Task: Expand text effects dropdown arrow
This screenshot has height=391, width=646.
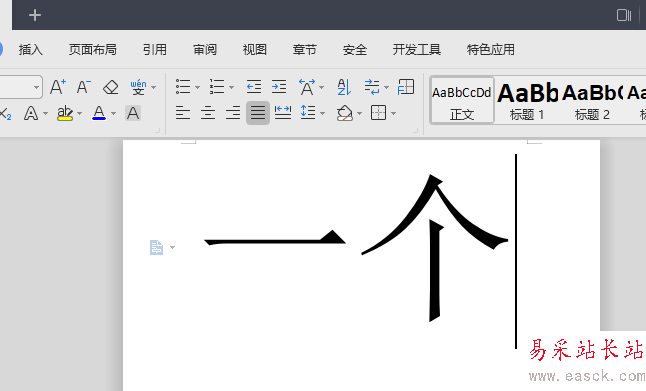Action: click(x=45, y=113)
